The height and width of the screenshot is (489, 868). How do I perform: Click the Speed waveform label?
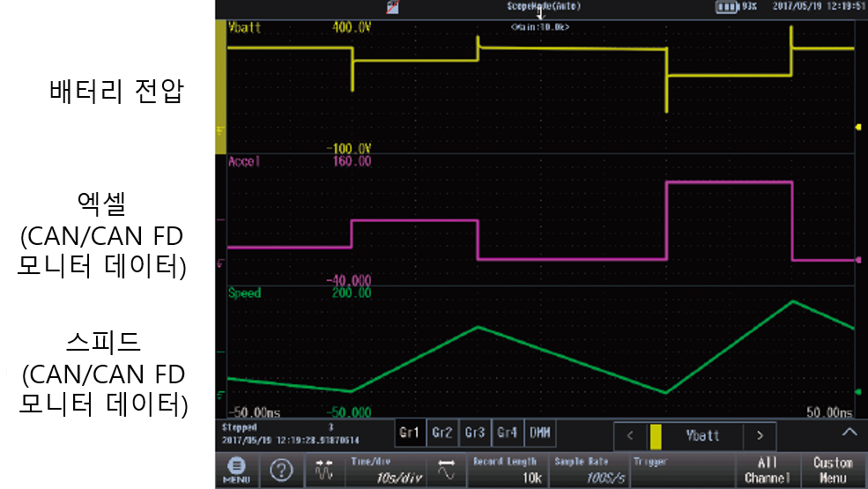pyautogui.click(x=244, y=293)
